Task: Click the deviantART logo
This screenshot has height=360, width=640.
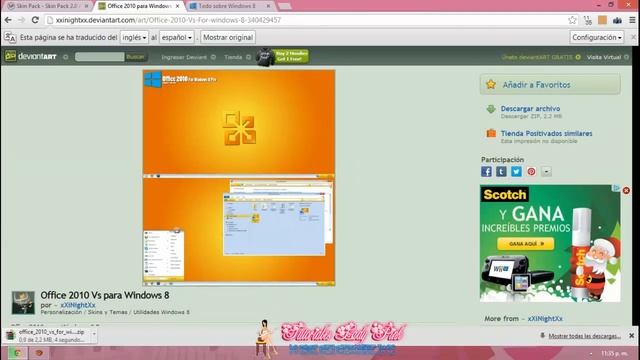Action: (31, 56)
